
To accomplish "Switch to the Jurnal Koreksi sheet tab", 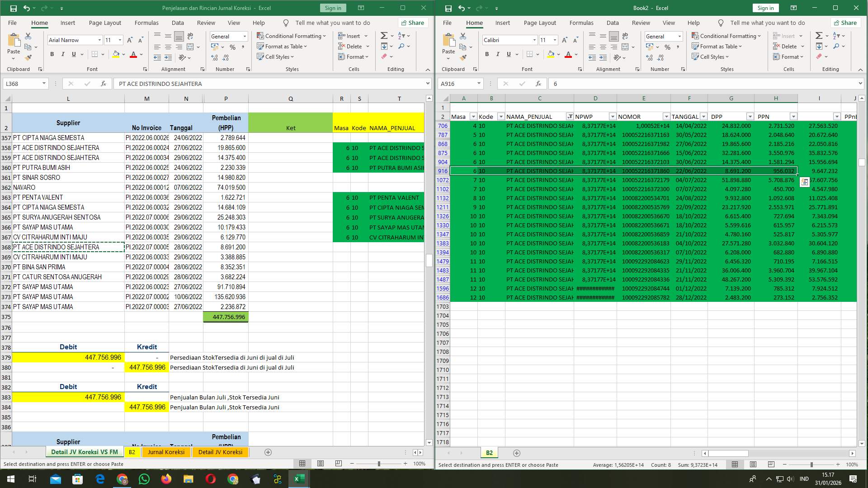I will point(166,452).
